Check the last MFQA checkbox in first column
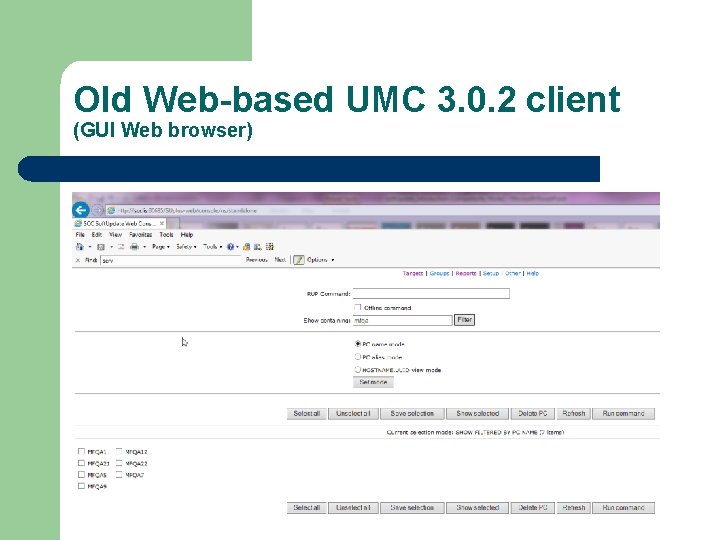The height and width of the screenshot is (540, 720). point(81,486)
